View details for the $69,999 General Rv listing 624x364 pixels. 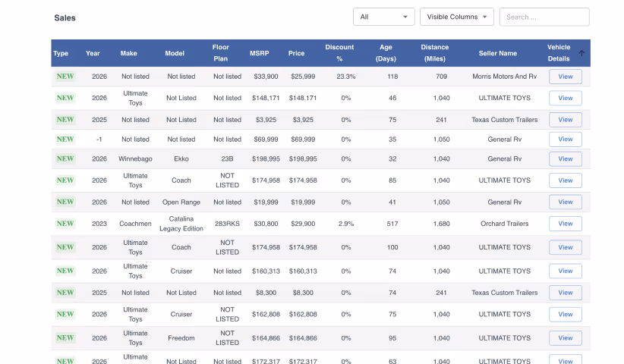[x=565, y=139]
